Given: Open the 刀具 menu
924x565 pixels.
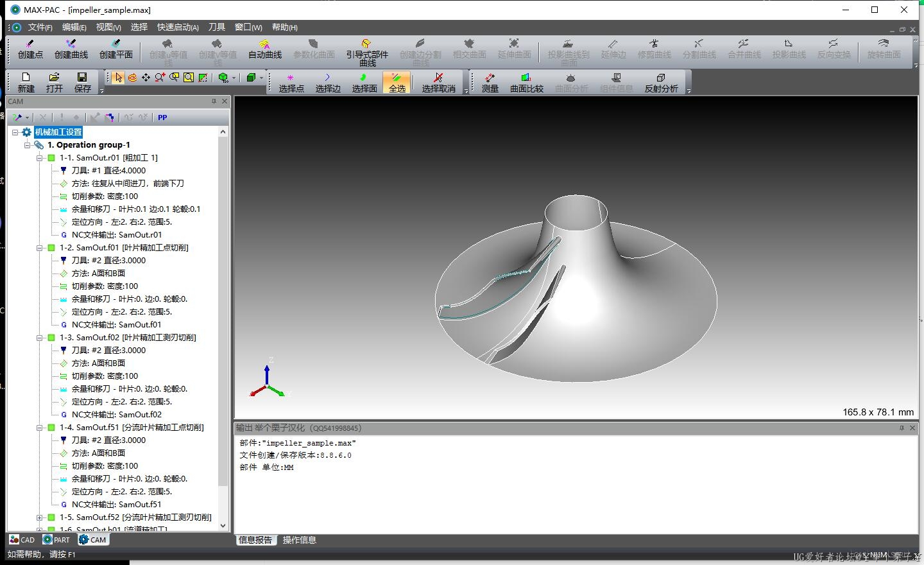Looking at the screenshot, I should pos(217,27).
